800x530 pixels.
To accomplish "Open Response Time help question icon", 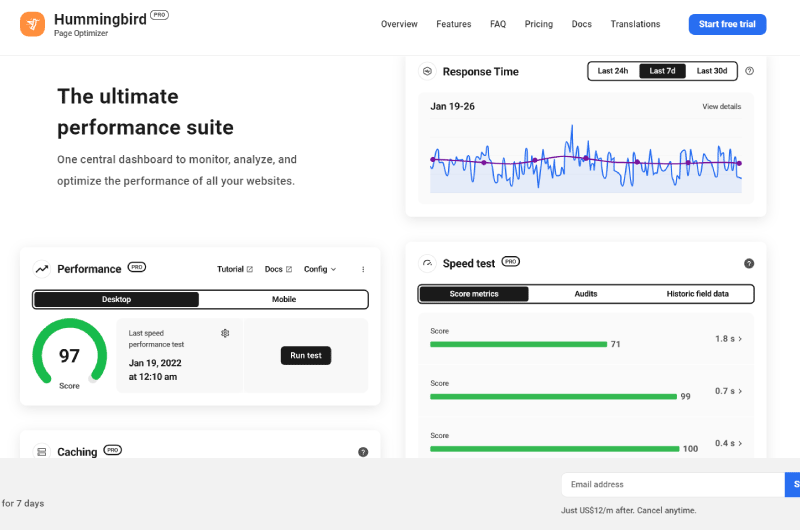I will pos(749,71).
